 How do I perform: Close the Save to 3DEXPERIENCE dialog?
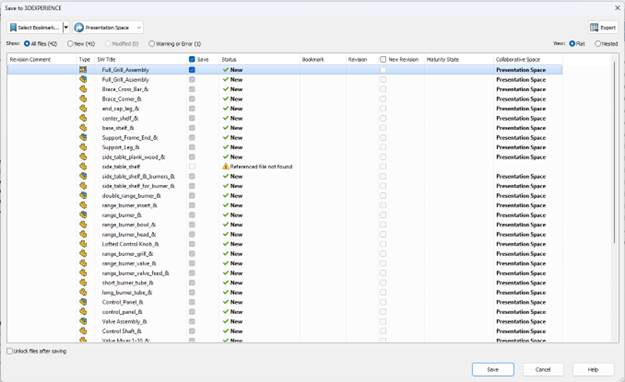point(617,8)
